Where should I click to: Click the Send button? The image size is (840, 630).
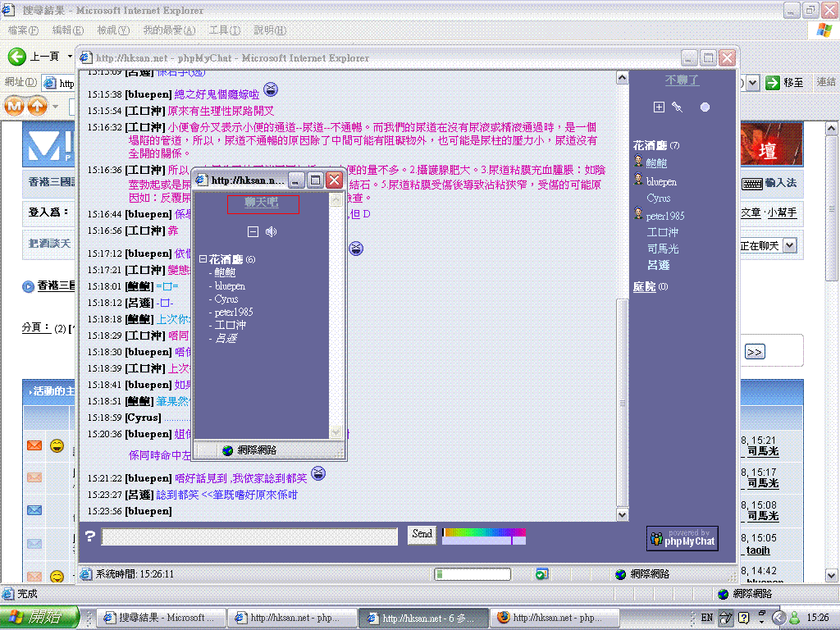click(x=422, y=533)
